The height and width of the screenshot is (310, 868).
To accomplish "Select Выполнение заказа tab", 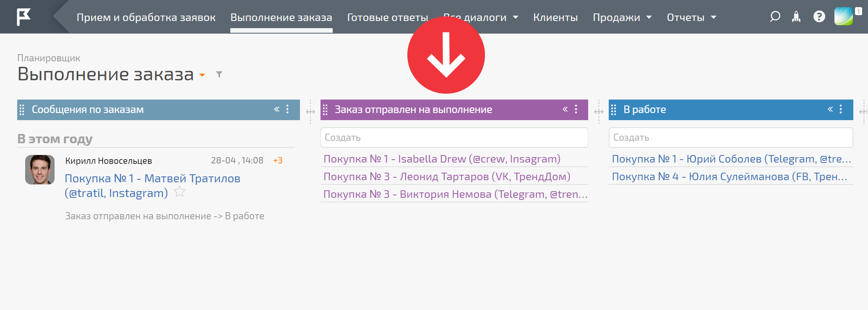I will tap(282, 17).
